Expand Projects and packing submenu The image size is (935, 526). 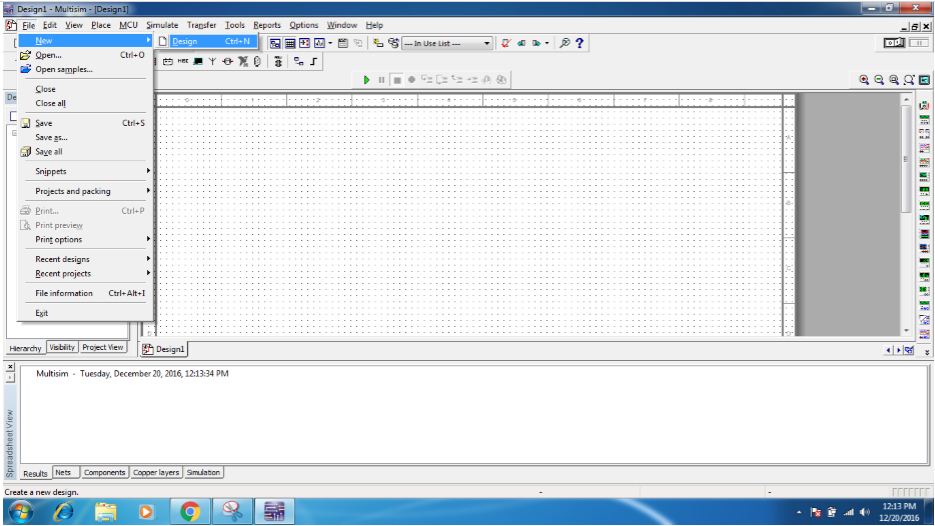[85, 191]
